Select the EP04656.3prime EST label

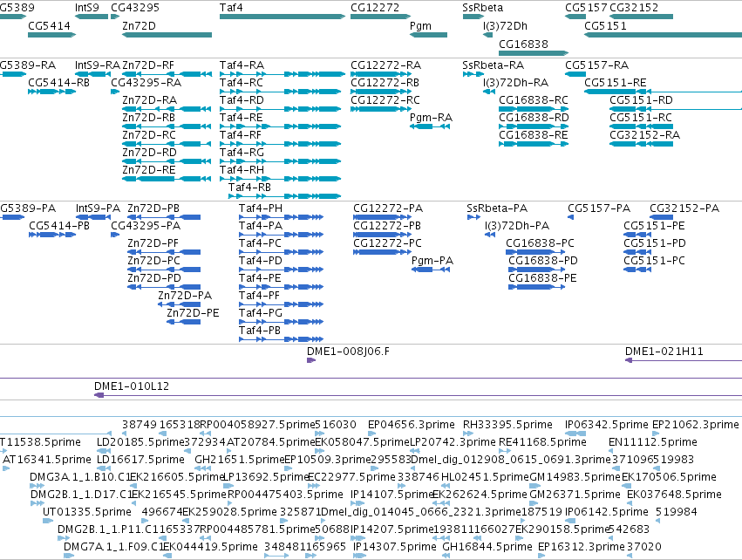(x=412, y=425)
